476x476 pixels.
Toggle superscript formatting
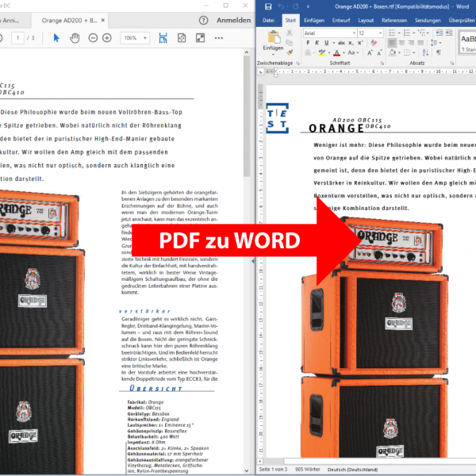tap(360, 43)
